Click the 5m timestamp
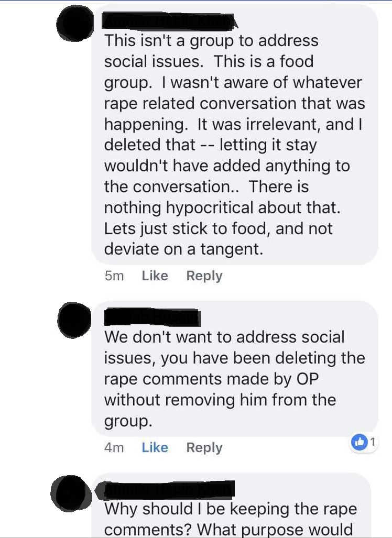Screen dimensions: 392x538 (x=114, y=276)
